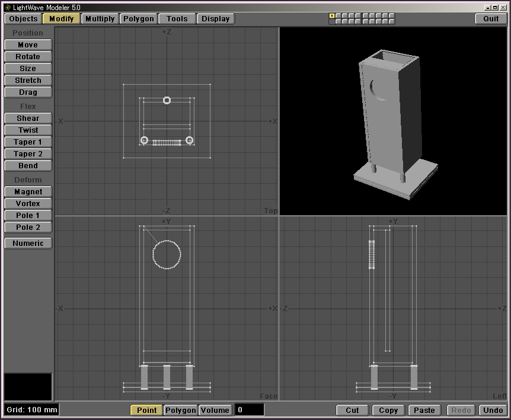
Task: Choose the Twist flex tool
Action: tap(28, 130)
